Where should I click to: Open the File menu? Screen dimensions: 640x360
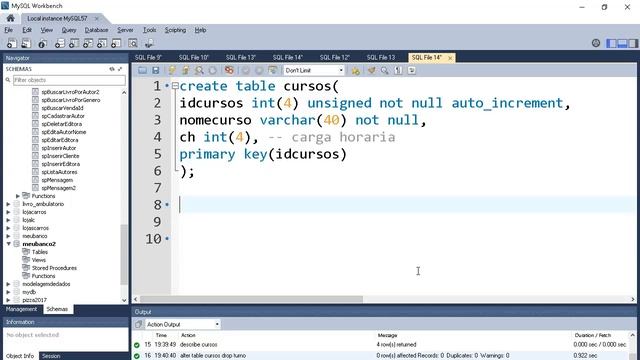tap(9, 30)
